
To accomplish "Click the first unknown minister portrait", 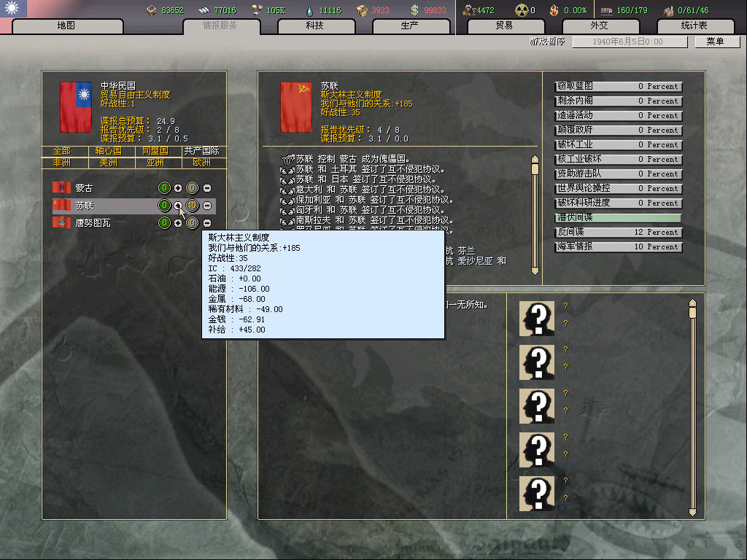I will point(536,318).
